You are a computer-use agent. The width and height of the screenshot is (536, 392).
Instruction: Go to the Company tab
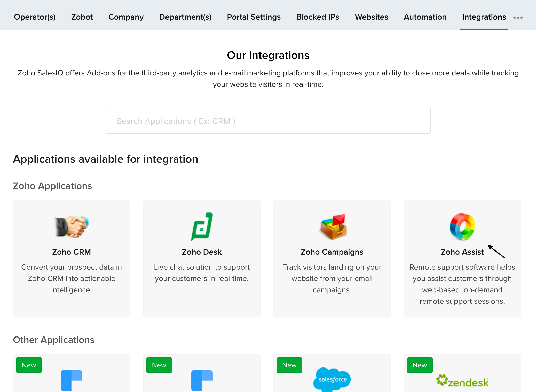pyautogui.click(x=126, y=17)
